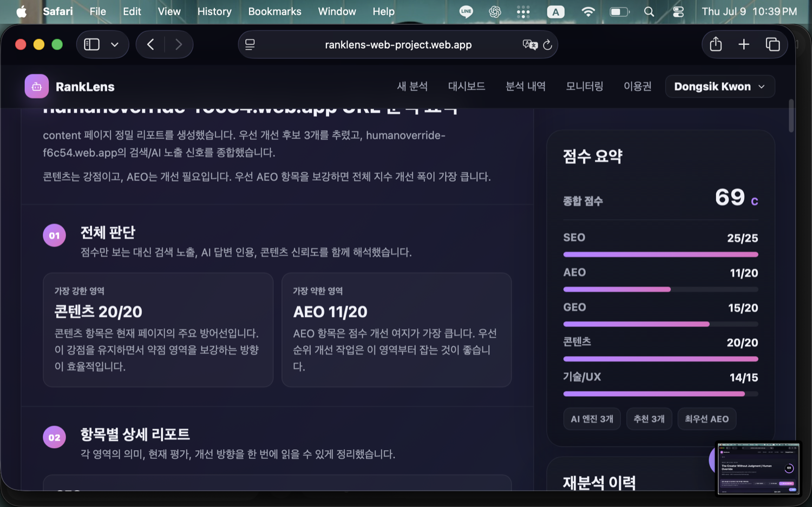Click the 항목별 상세 리포트 heading

[135, 434]
